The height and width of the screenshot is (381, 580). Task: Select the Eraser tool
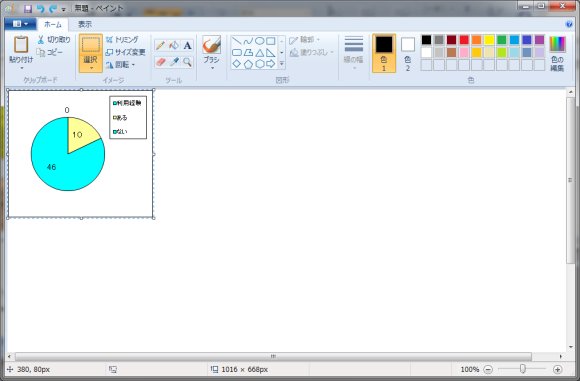[x=160, y=62]
